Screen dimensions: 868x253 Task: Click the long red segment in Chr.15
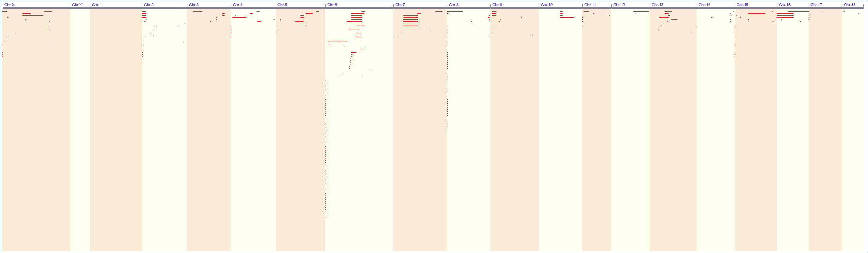click(756, 13)
